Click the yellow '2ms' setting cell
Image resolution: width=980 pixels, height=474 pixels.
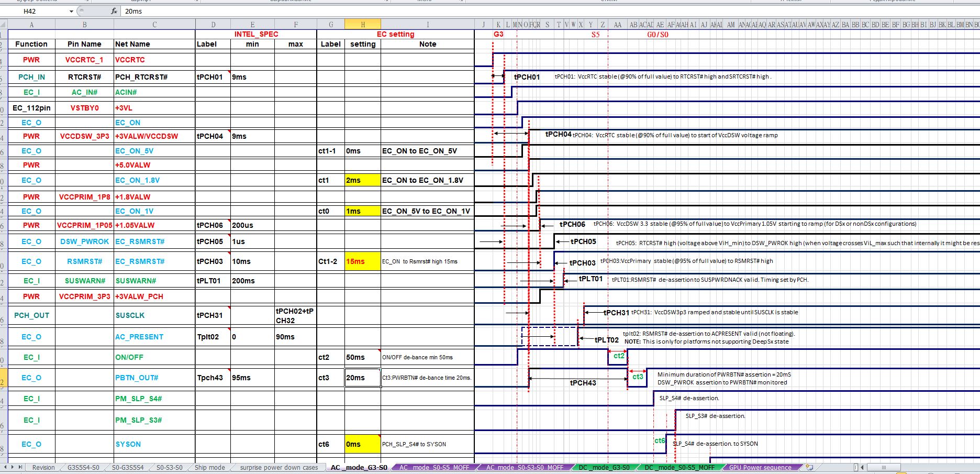click(x=363, y=180)
